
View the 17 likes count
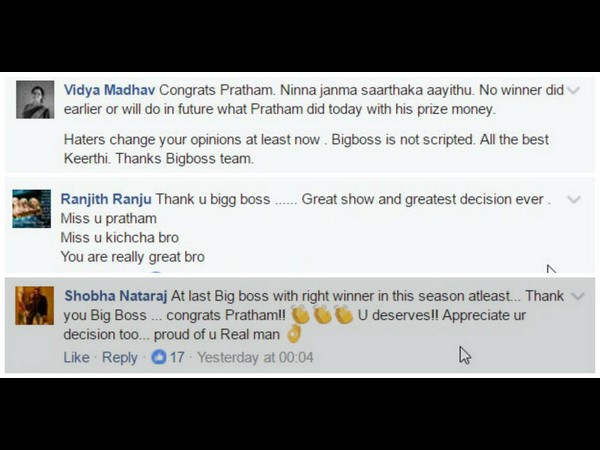coord(177,357)
